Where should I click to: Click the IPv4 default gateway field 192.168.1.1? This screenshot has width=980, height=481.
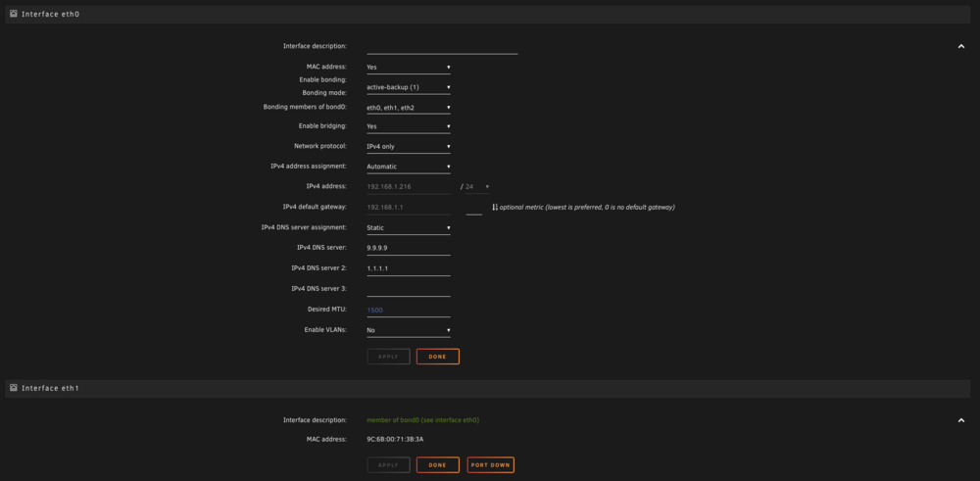[x=408, y=208]
